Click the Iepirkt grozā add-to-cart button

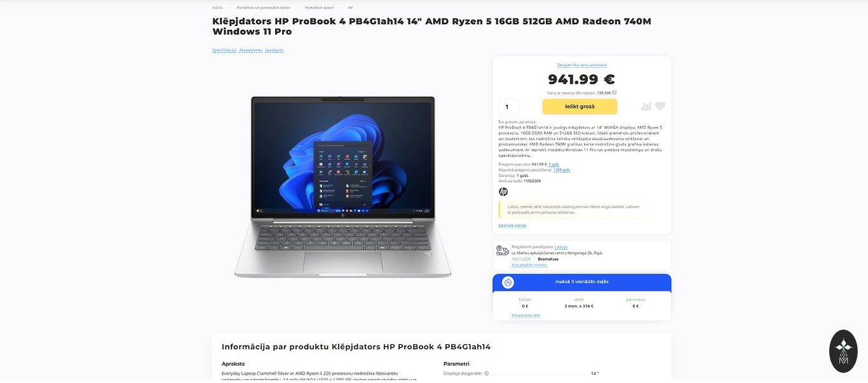click(x=580, y=107)
